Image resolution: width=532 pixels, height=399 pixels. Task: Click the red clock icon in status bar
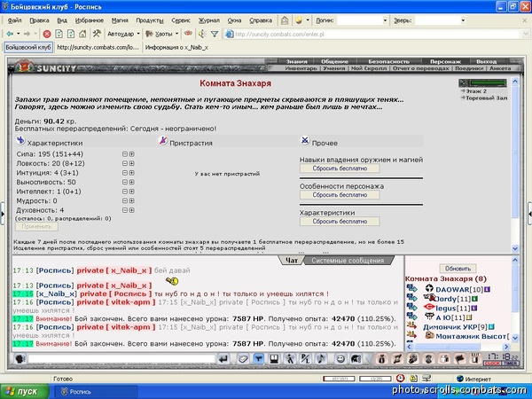(401, 378)
